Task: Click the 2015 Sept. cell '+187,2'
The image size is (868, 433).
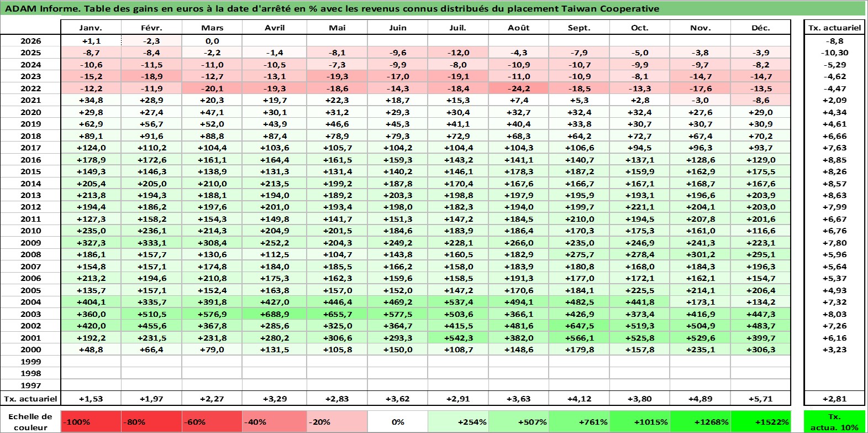Action: (x=579, y=171)
